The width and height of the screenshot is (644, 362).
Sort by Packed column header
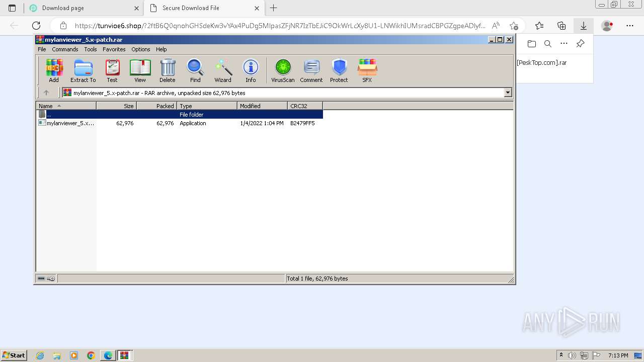click(x=156, y=106)
